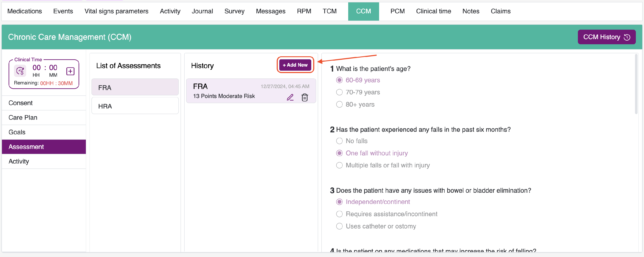Click the add clinical time plus icon
The width and height of the screenshot is (644, 257).
[x=70, y=71]
